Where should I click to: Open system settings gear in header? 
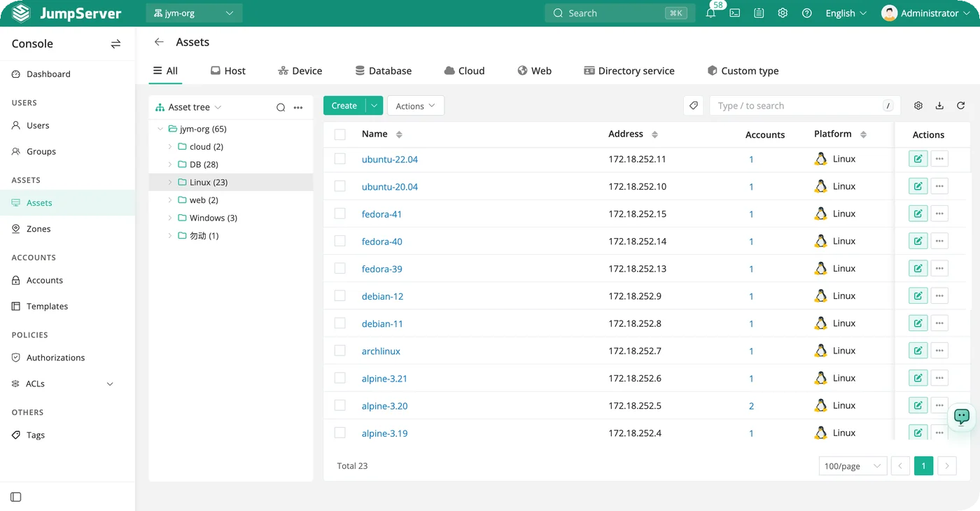(x=783, y=13)
